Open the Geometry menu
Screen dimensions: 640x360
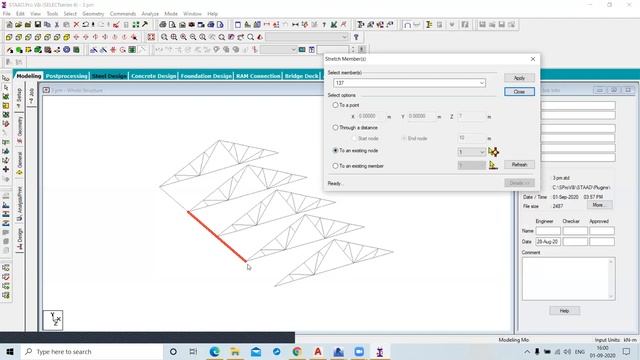93,13
